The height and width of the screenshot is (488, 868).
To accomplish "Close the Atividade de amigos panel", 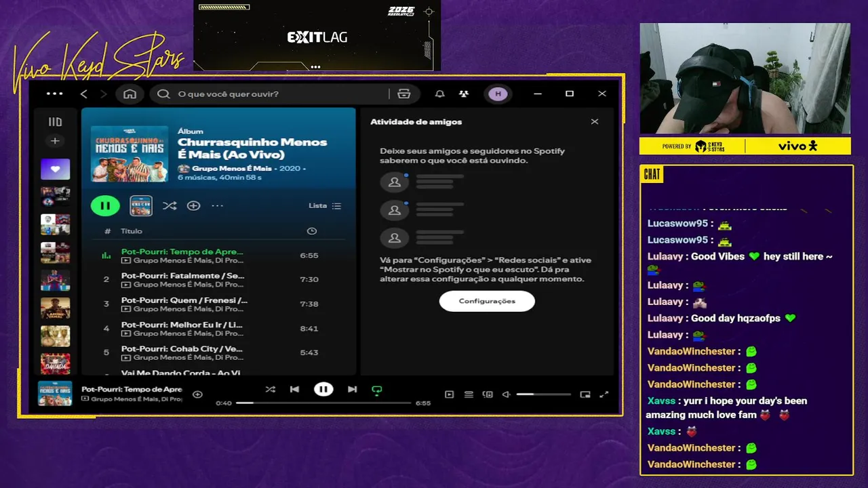I will (595, 122).
